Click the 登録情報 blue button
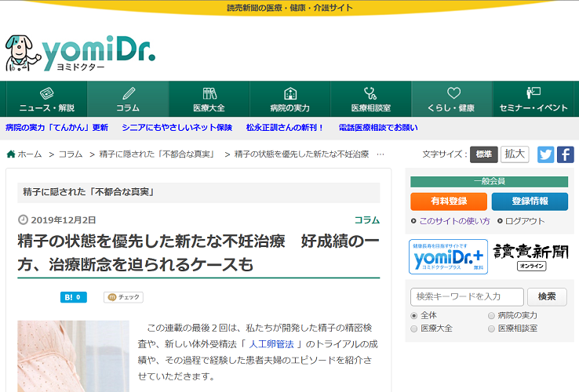 [x=530, y=201]
